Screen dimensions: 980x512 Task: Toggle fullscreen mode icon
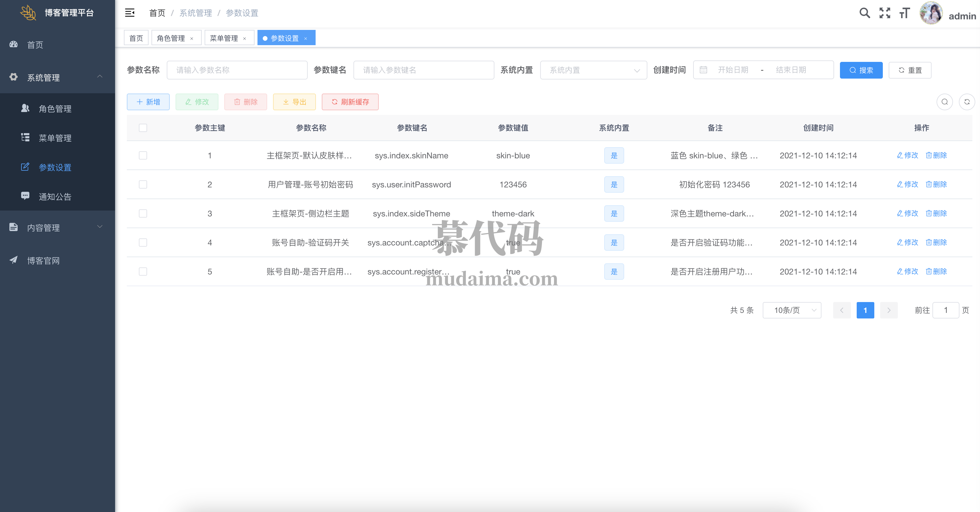pos(885,13)
